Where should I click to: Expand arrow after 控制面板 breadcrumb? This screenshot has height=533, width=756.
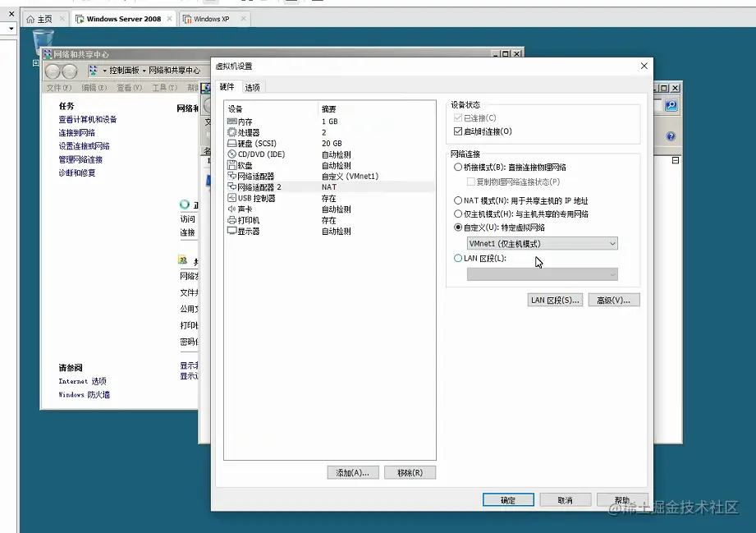(x=144, y=71)
